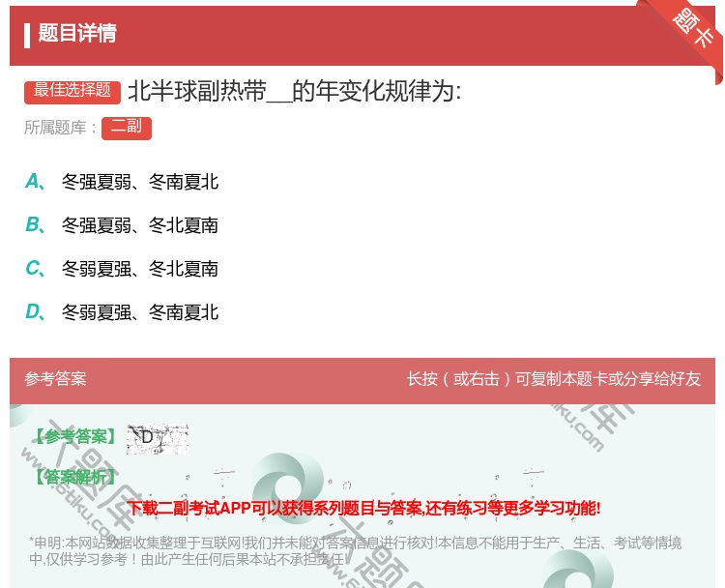This screenshot has width=725, height=588.
Task: Click the answer image showing D
Action: coord(158,438)
